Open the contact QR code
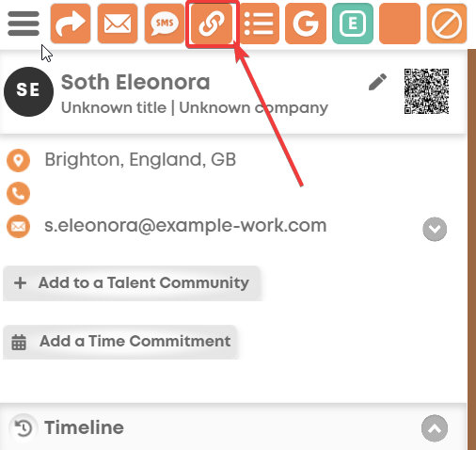Image resolution: width=476 pixels, height=450 pixels. click(426, 91)
